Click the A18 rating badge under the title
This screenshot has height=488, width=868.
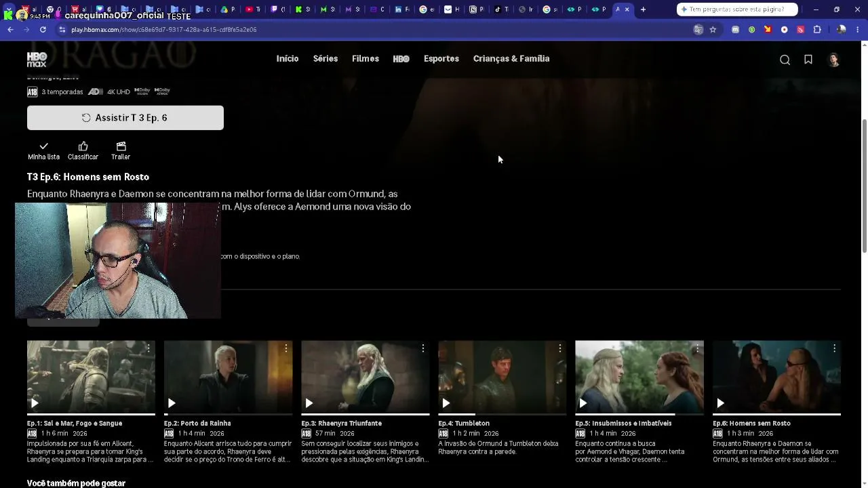point(33,92)
